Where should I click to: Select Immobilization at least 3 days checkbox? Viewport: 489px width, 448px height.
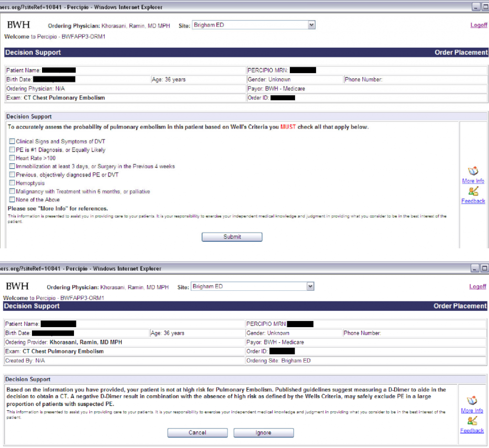[12, 166]
